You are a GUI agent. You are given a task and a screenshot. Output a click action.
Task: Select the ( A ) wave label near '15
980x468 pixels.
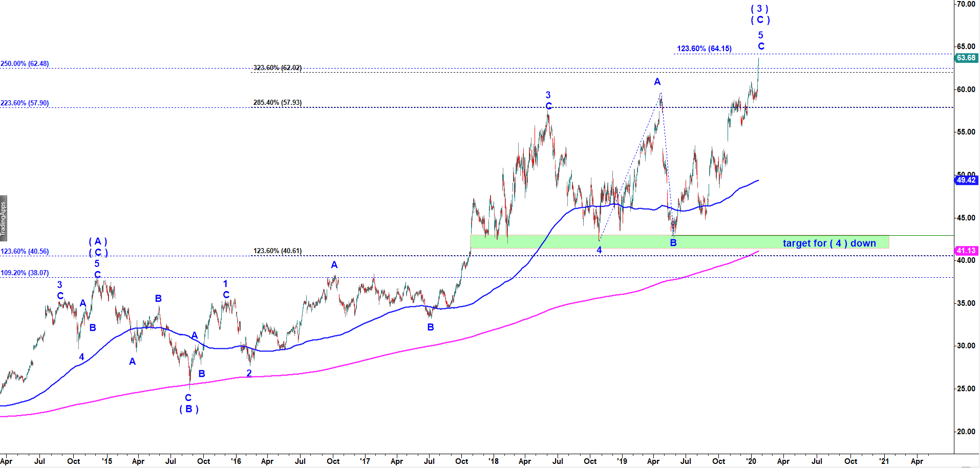tap(98, 241)
